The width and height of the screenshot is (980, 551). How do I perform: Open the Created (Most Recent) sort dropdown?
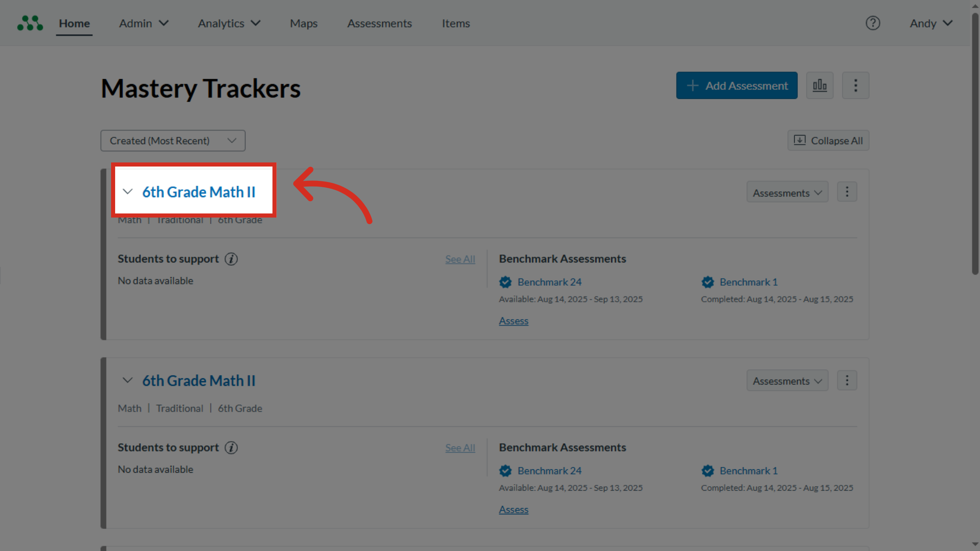172,140
